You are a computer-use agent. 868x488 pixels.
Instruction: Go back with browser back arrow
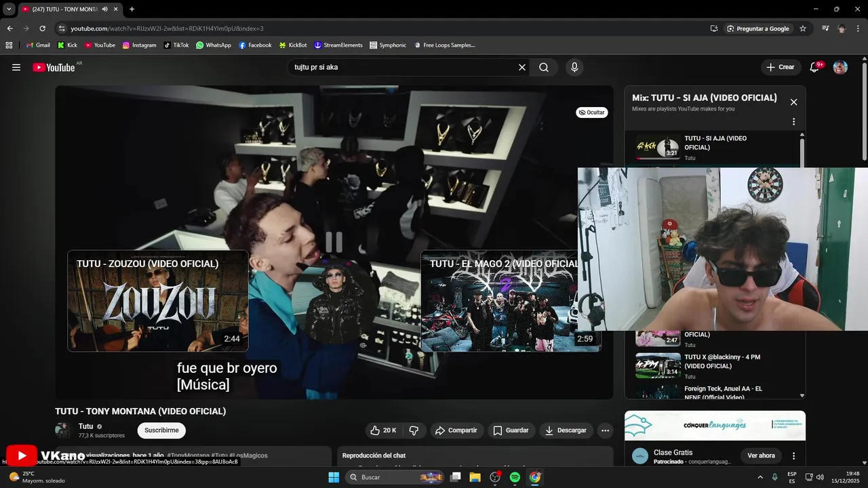(x=9, y=28)
